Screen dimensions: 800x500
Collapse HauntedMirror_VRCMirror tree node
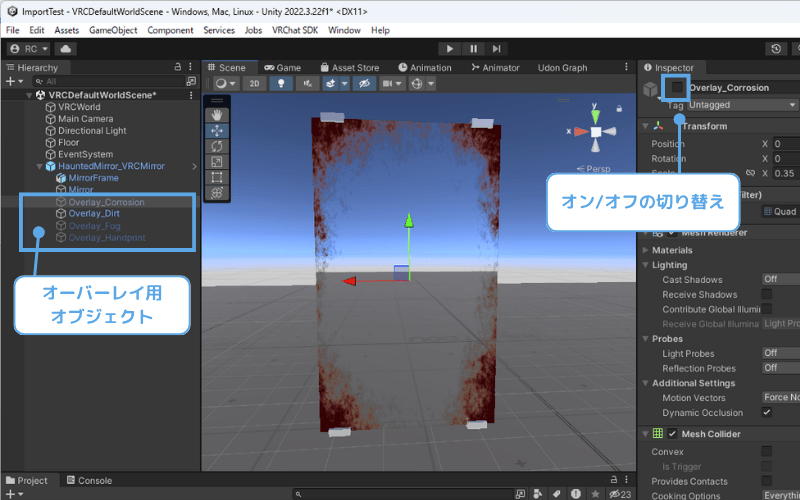point(39,166)
